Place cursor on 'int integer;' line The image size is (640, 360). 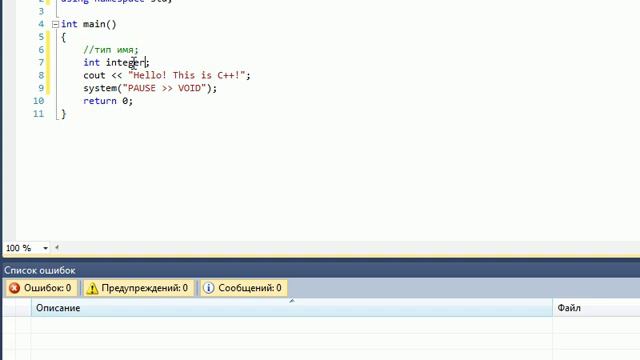click(116, 62)
